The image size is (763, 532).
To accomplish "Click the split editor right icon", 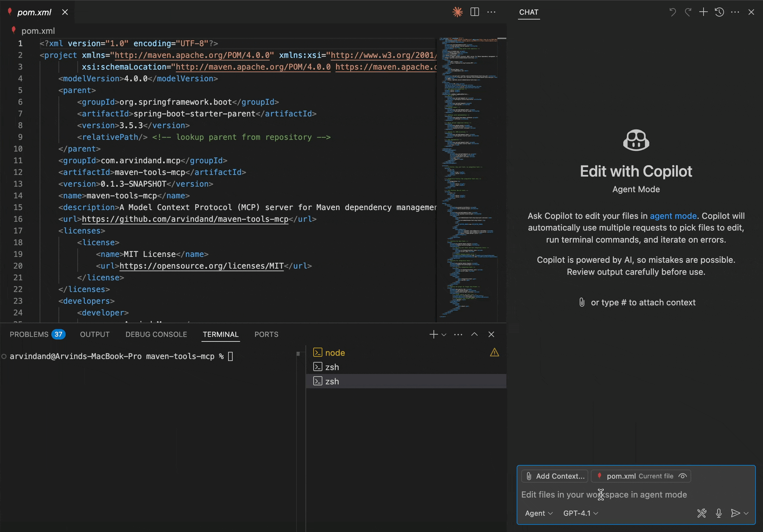I will [474, 12].
